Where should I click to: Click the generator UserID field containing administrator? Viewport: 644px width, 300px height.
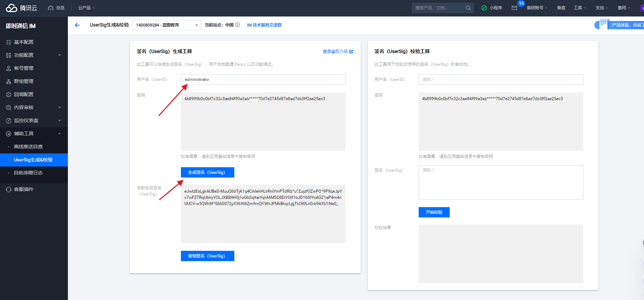[x=263, y=79]
